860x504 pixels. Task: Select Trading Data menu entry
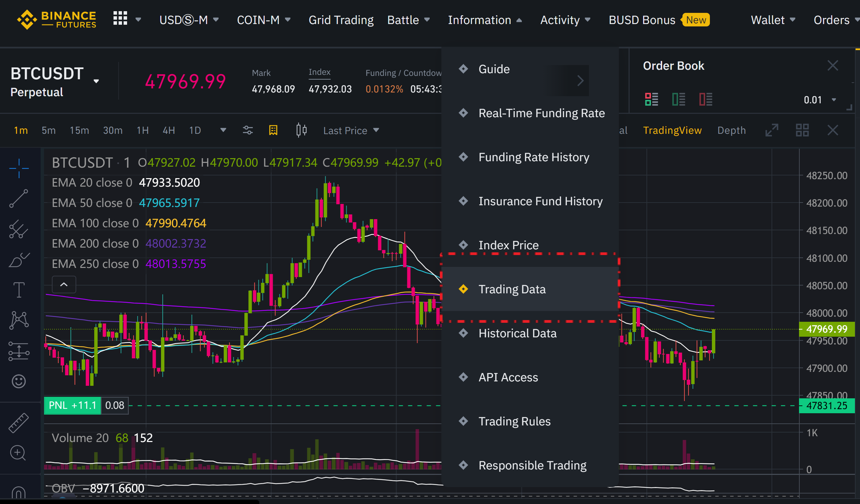point(512,289)
